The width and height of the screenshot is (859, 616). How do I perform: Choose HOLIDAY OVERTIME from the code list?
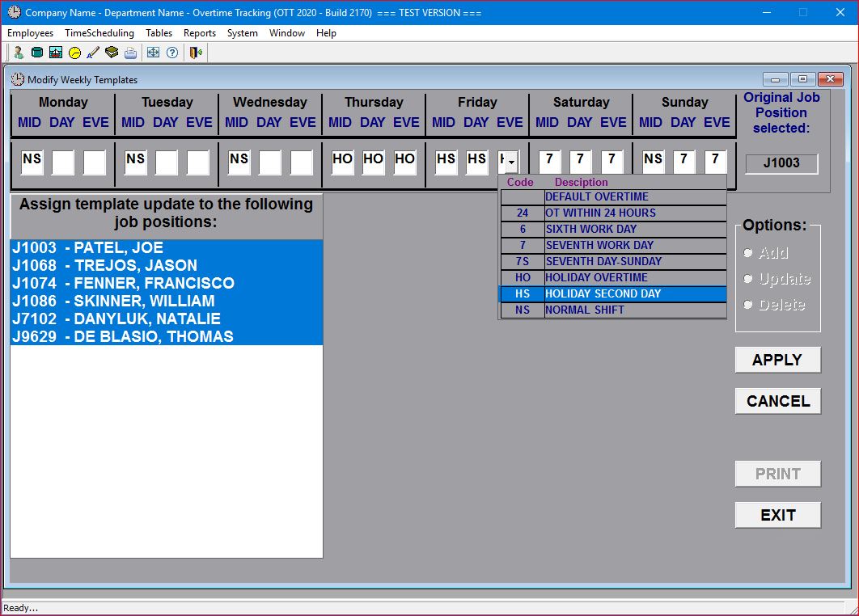614,277
